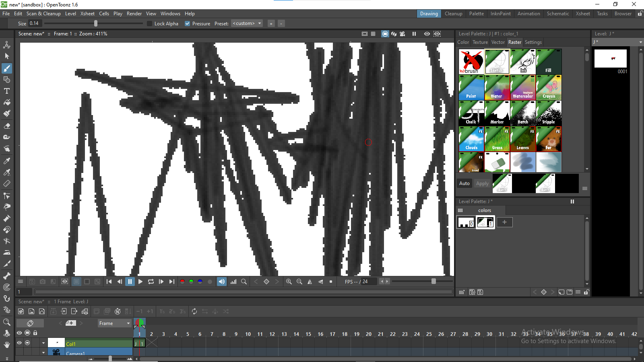Toggle the Lock Alpha checkbox
The height and width of the screenshot is (362, 644).
coord(150,24)
